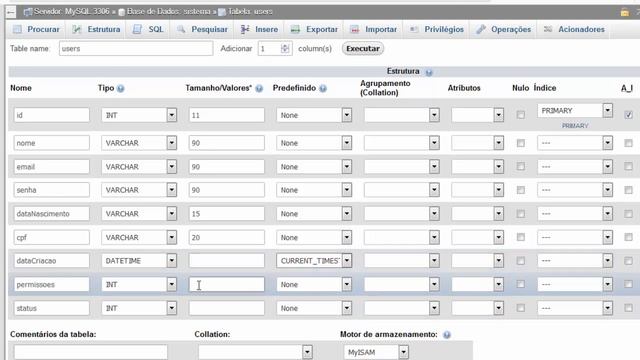
Task: Open Índice dropdown for cpf row
Action: coord(575,237)
